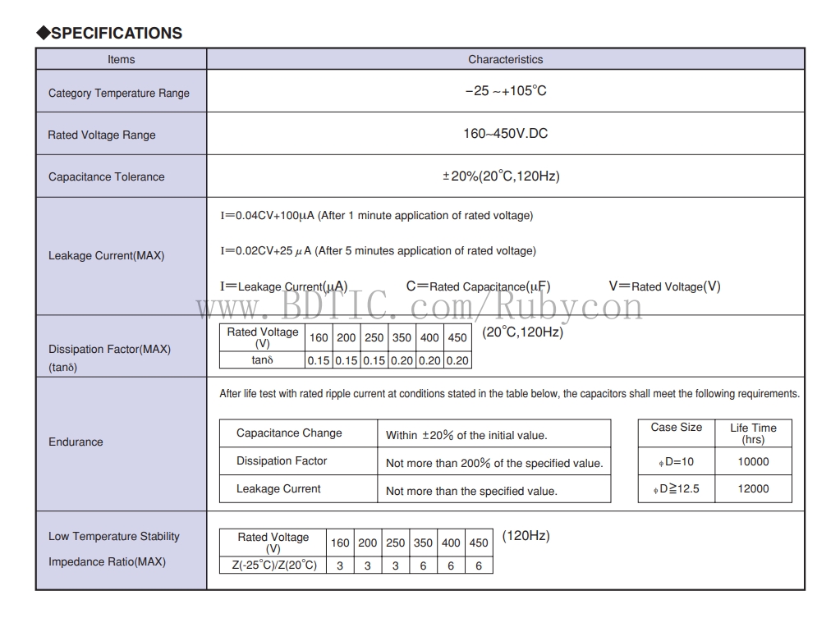840x632 pixels.
Task: Click the I=0.02CV+25µA formula line
Action: [x=378, y=250]
